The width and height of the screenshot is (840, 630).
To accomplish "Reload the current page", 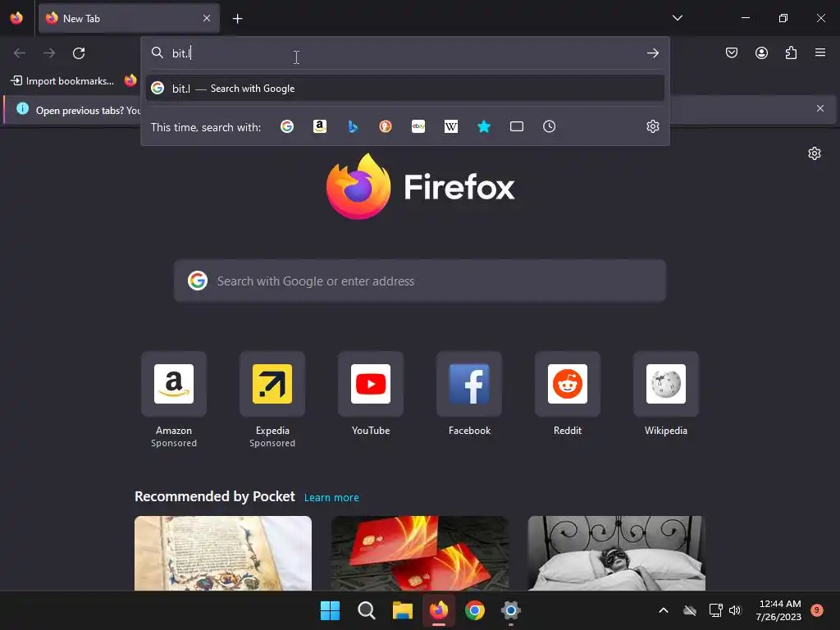I will pyautogui.click(x=79, y=53).
